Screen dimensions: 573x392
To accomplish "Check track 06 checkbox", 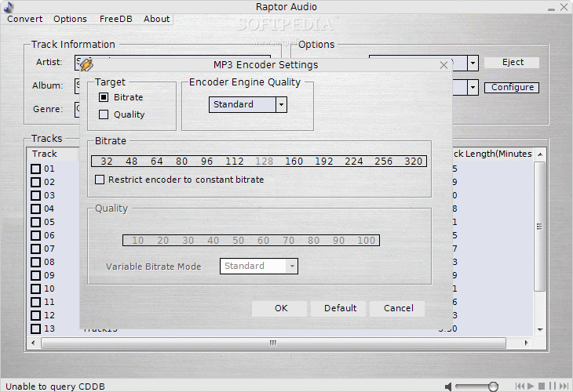I will tap(35, 235).
